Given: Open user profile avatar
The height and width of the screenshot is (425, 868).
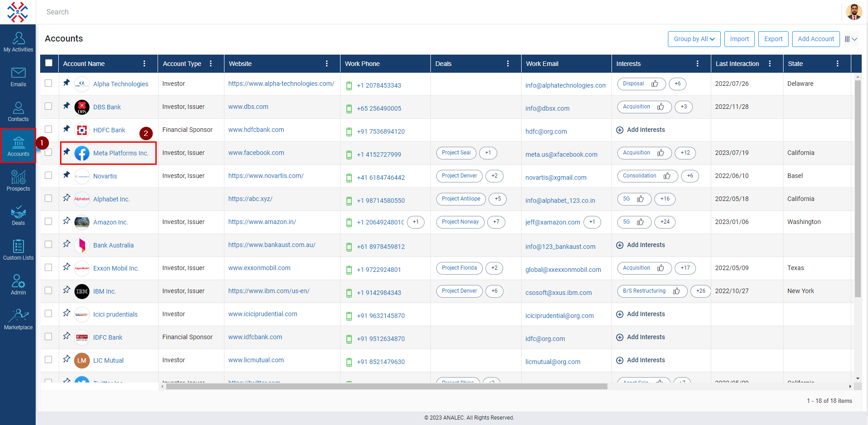Looking at the screenshot, I should 854,12.
